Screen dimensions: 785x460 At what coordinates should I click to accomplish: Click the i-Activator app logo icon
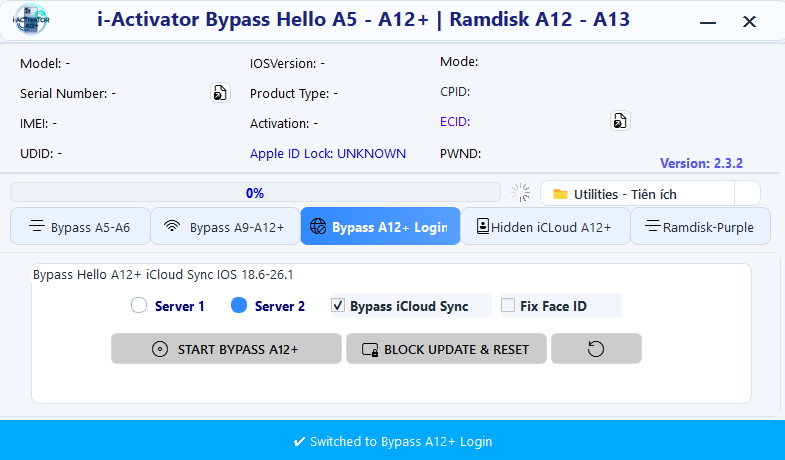click(x=31, y=20)
